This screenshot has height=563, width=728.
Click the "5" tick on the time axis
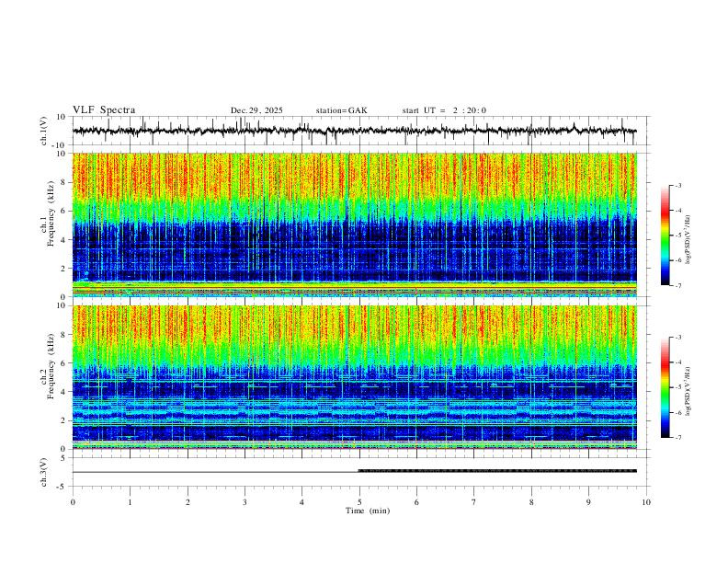359,502
